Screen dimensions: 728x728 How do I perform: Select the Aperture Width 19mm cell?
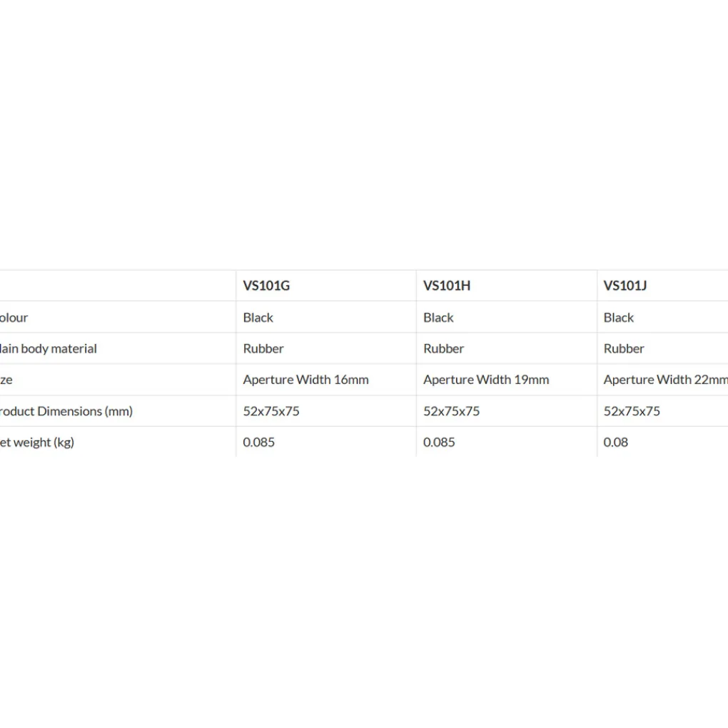[x=486, y=380]
